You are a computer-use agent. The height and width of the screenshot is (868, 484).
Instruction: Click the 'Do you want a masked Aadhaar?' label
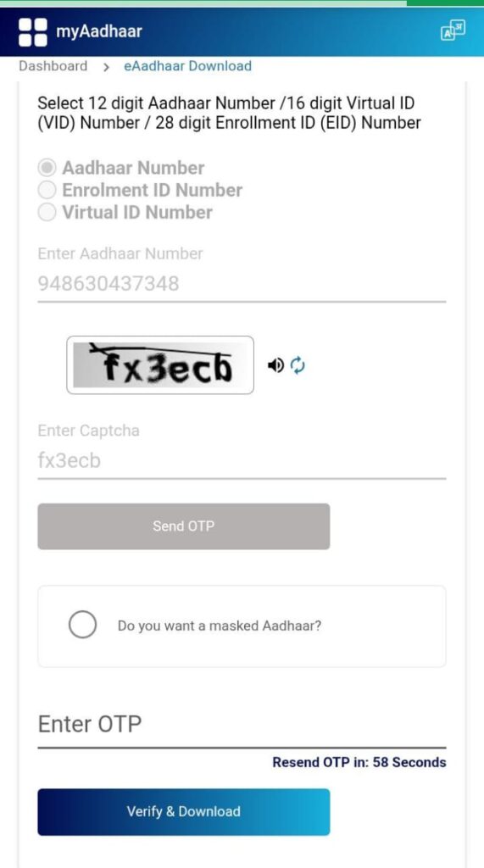220,626
